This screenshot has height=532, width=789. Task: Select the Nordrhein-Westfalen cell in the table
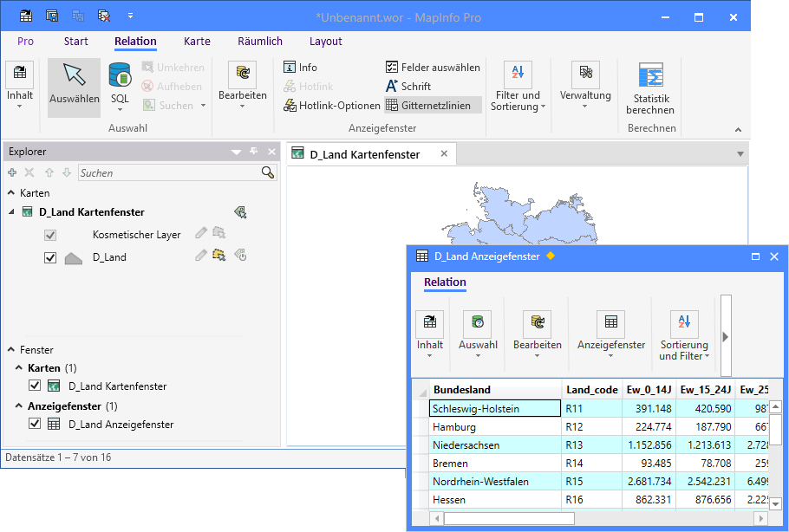[495, 481]
